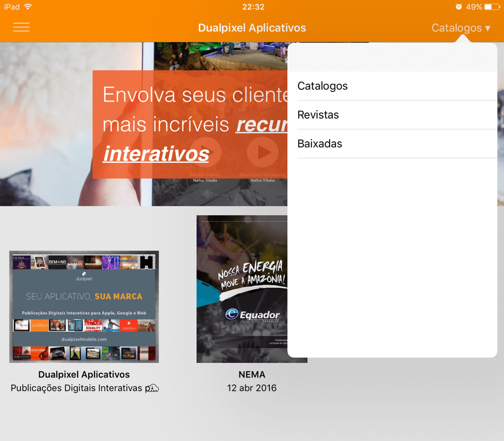This screenshot has height=441, width=504.
Task: Tap the alarm clock icon in status bar
Action: pos(459,7)
